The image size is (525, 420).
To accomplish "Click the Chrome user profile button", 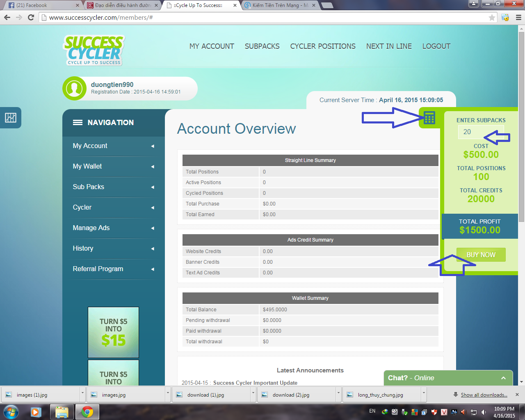I will (474, 3).
